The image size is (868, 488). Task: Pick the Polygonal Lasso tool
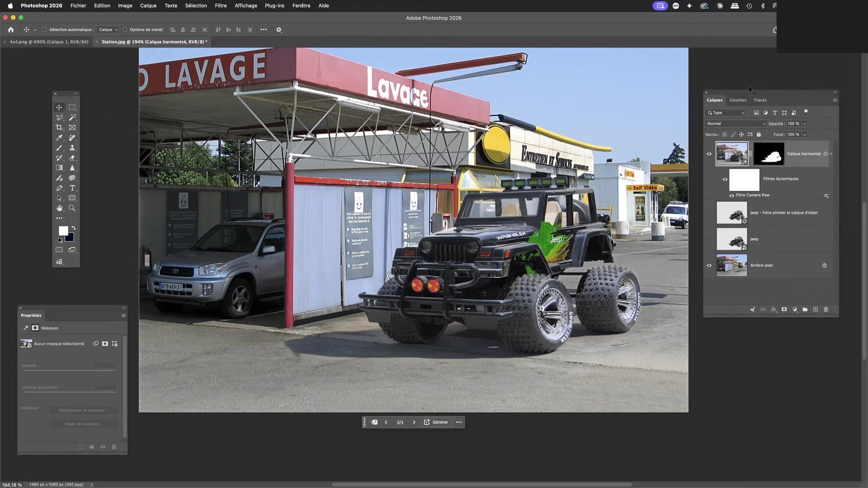coord(59,117)
